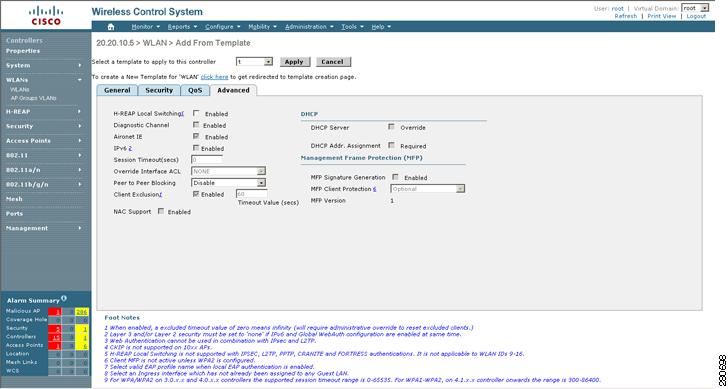Open the Configure menu
Screen dimensions: 728x389
(223, 27)
